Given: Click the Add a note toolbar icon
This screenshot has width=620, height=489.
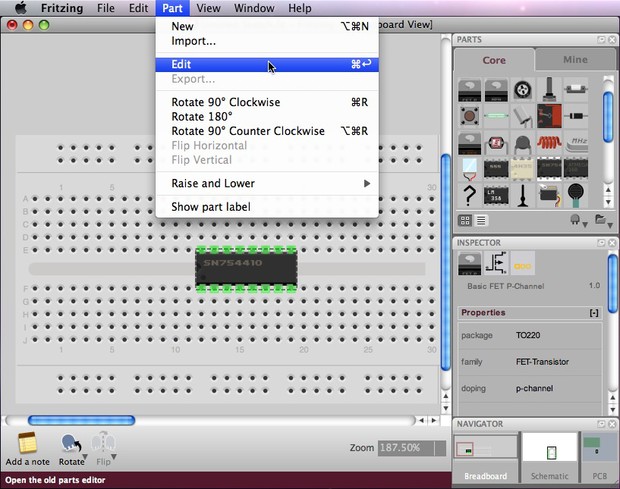Looking at the screenshot, I should point(27,443).
